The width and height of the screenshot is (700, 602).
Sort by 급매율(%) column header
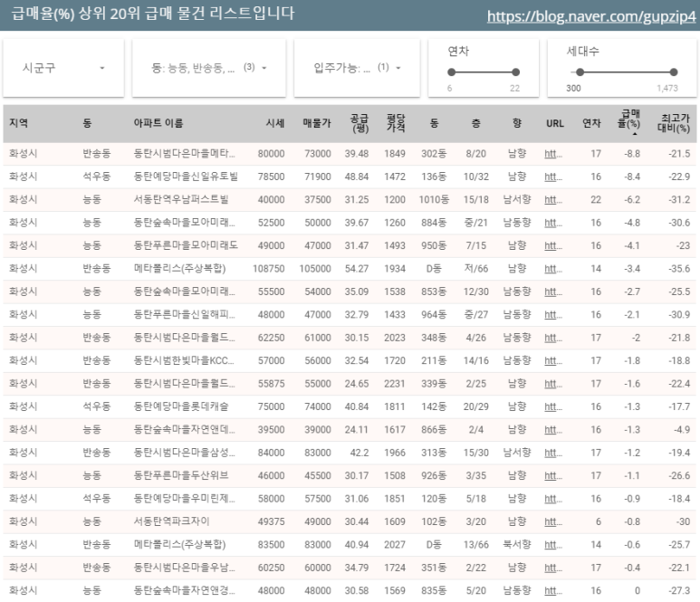[x=629, y=119]
